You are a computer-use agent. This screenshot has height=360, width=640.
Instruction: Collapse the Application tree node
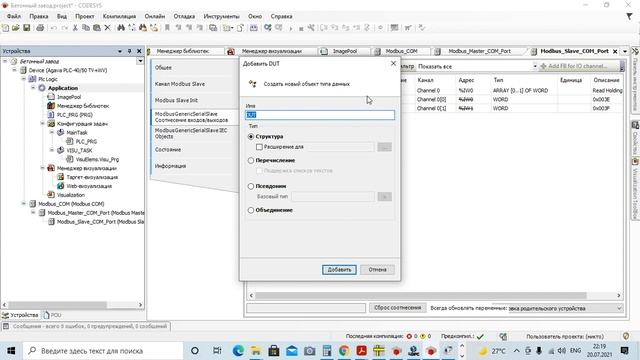point(33,88)
